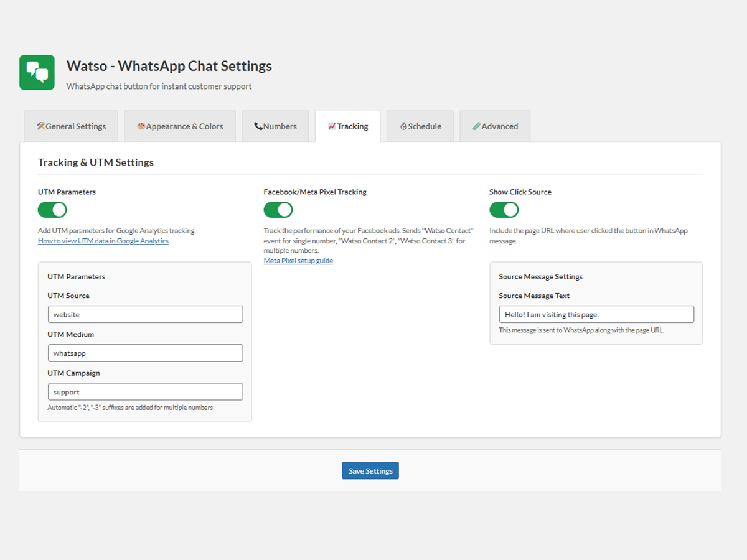This screenshot has height=560, width=747.
Task: Open the Numbers tab
Action: (x=275, y=126)
